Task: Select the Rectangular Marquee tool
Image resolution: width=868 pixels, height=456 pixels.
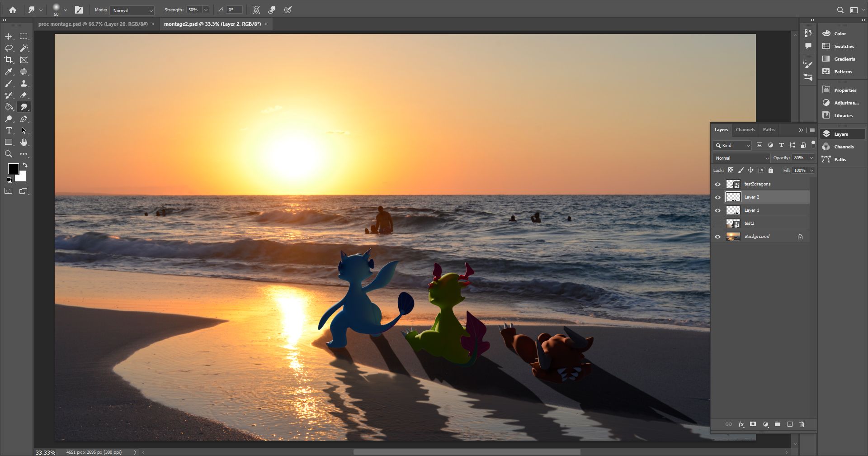Action: click(x=24, y=36)
